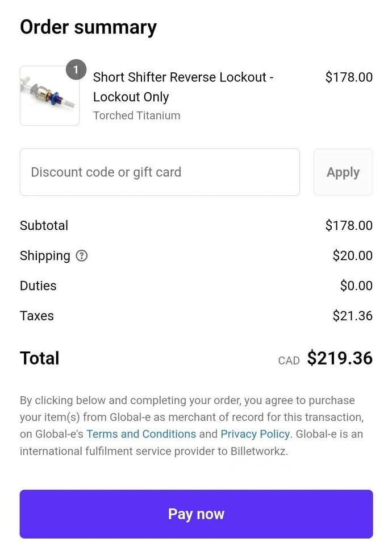Click the $21.36 taxes amount
The image size is (392, 546).
coord(352,316)
